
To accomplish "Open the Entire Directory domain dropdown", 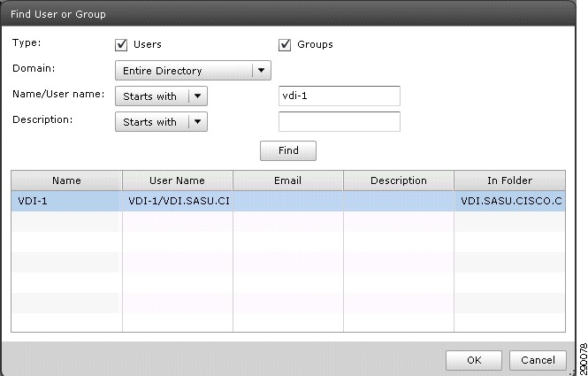I will pos(193,71).
